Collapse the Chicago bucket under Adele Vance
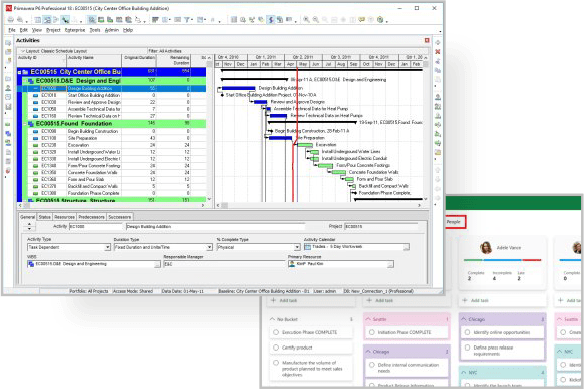 point(464,319)
